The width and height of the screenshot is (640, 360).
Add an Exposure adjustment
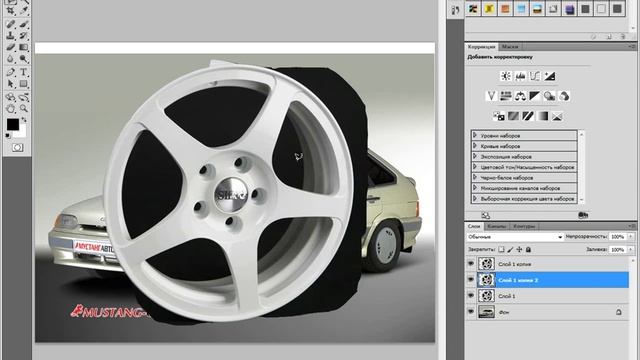coord(550,76)
